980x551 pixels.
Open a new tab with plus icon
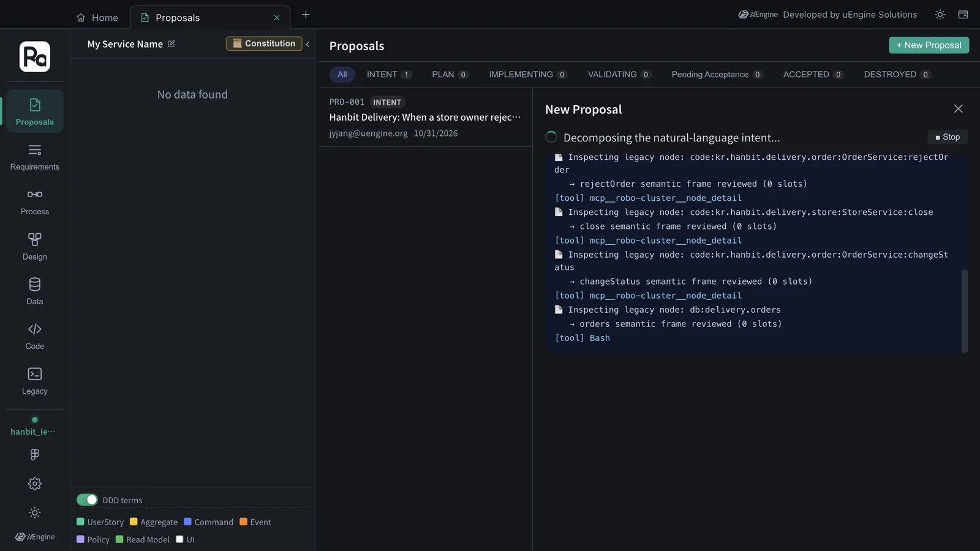[306, 15]
